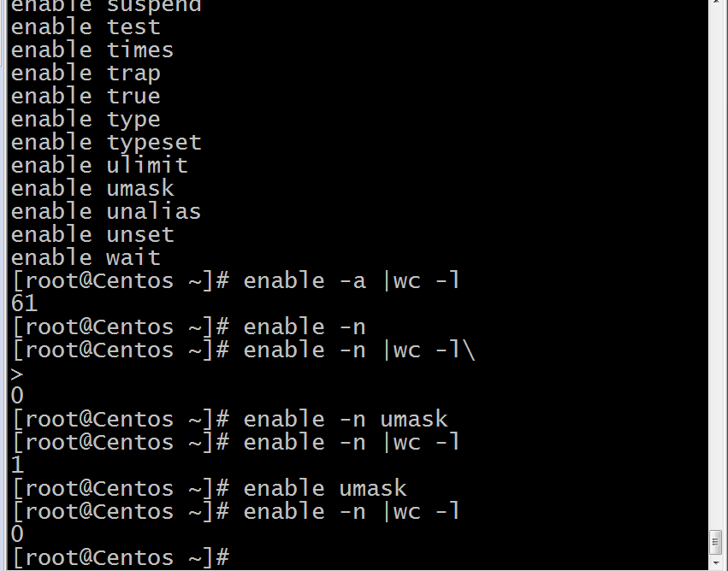728x571 pixels.
Task: Click the 'enable wait' output line
Action: click(86, 257)
